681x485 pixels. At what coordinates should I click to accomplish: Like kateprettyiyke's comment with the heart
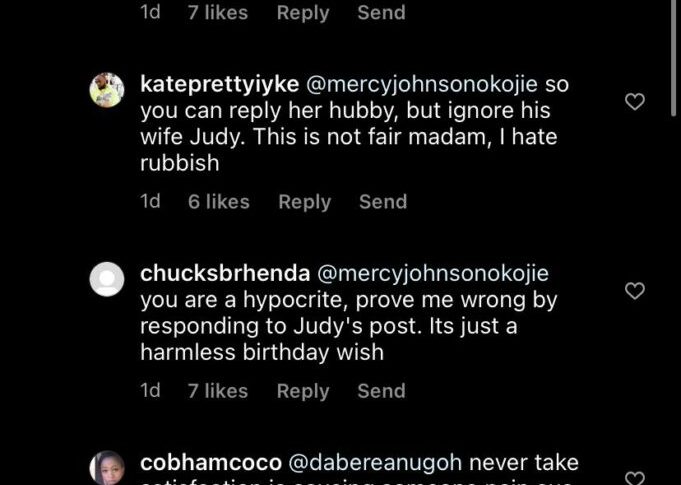tap(634, 102)
